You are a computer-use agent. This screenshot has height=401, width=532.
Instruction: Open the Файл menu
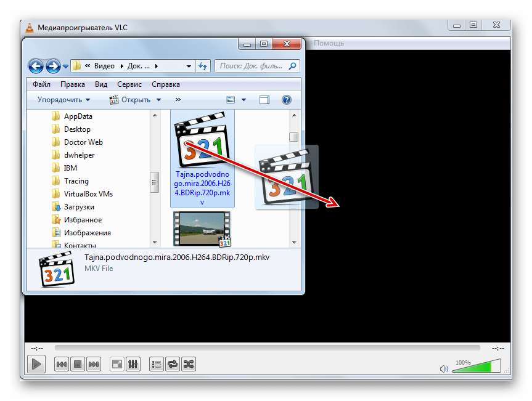tap(41, 84)
